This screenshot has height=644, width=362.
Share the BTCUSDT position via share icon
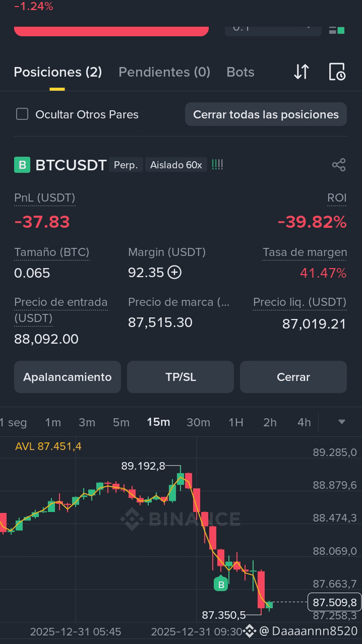click(x=339, y=165)
